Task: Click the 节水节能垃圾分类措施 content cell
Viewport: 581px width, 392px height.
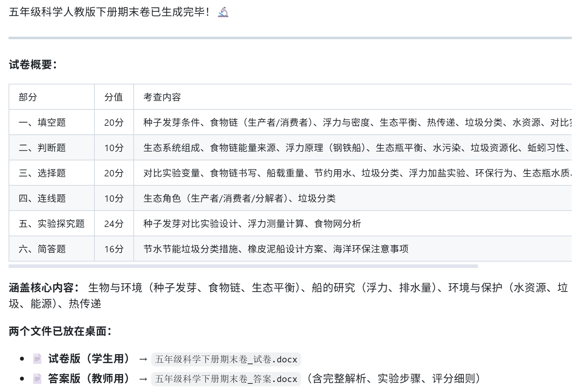Action: point(353,249)
